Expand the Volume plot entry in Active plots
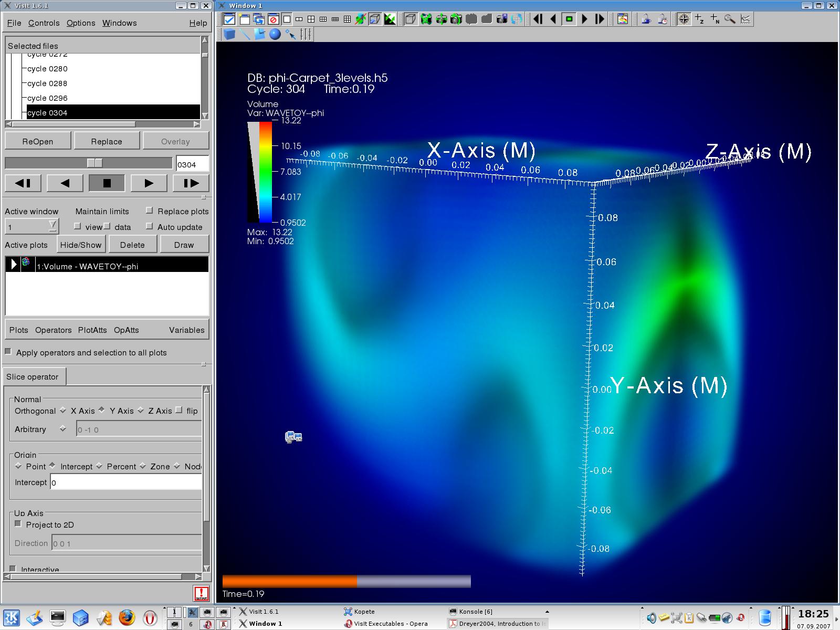The width and height of the screenshot is (840, 630). [13, 264]
